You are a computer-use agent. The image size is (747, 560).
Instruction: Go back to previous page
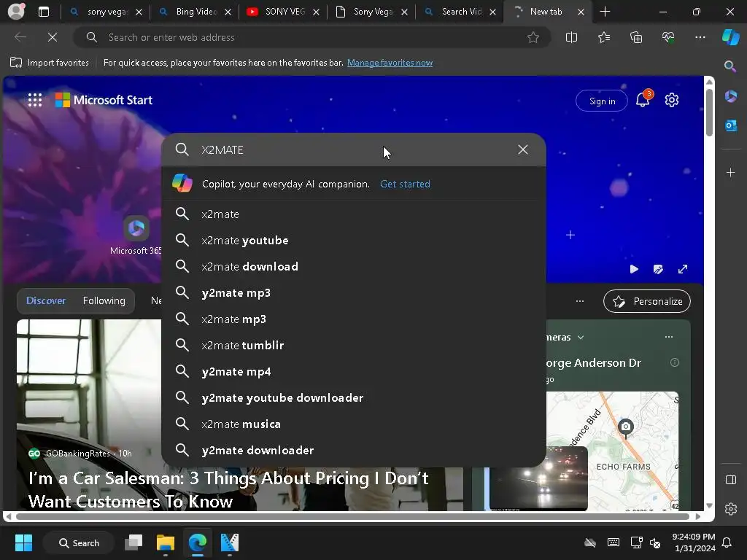coord(20,37)
